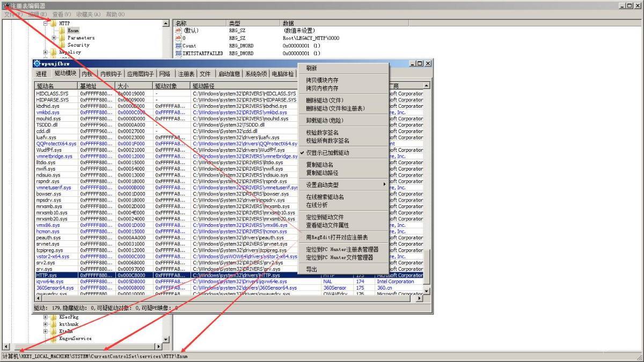Viewport: 644px width, 362px height.
Task: Sort driver list by 驱动名 column
Action: [x=56, y=86]
